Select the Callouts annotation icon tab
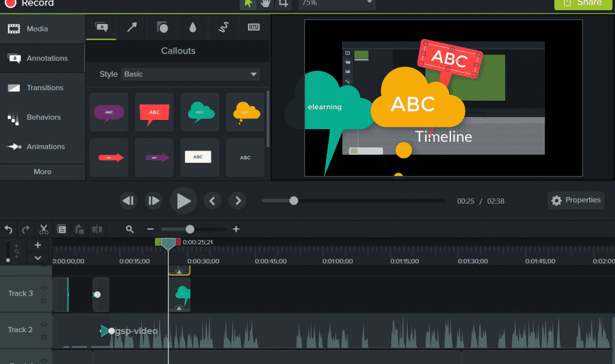 click(x=101, y=27)
